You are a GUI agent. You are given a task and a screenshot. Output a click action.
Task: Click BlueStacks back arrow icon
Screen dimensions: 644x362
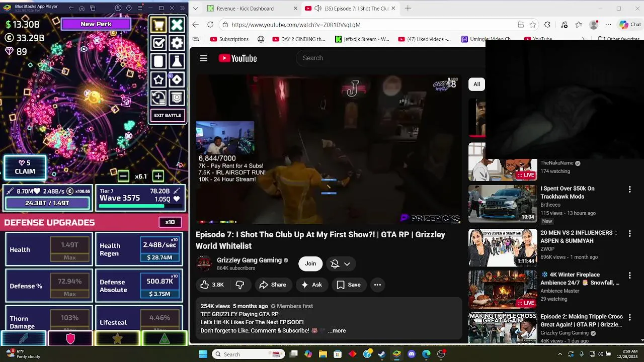pos(71,8)
